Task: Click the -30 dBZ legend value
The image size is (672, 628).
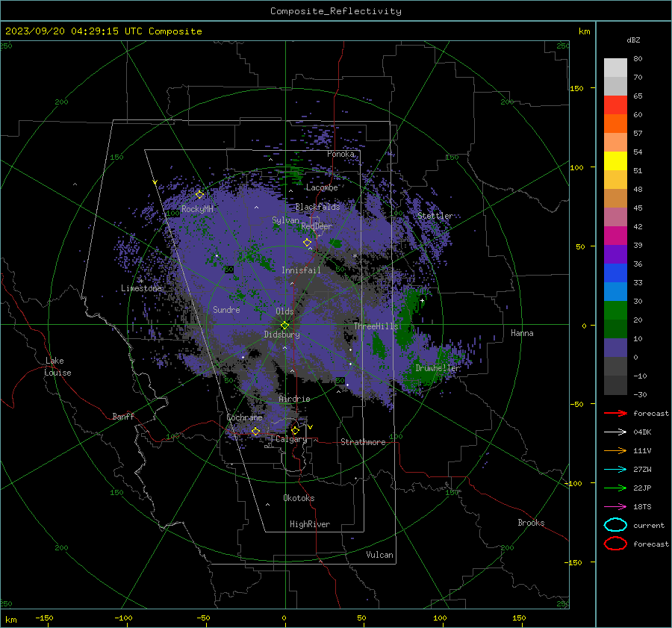Action: (640, 394)
